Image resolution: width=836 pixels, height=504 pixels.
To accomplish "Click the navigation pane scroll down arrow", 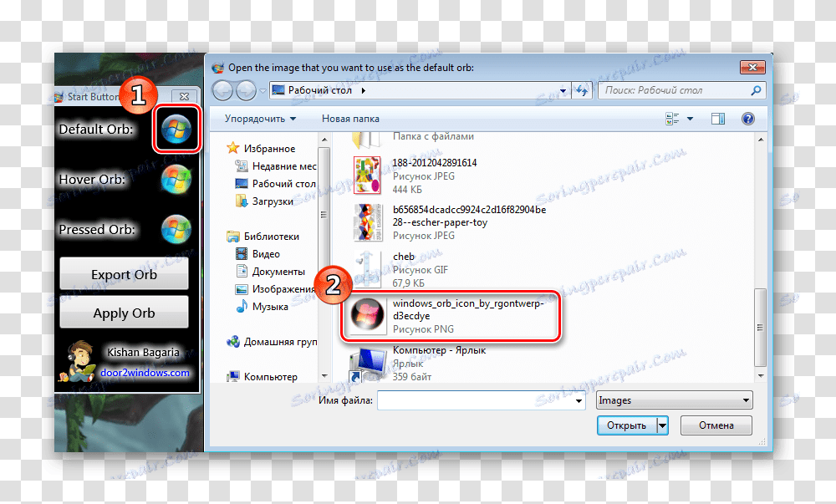I will [324, 375].
